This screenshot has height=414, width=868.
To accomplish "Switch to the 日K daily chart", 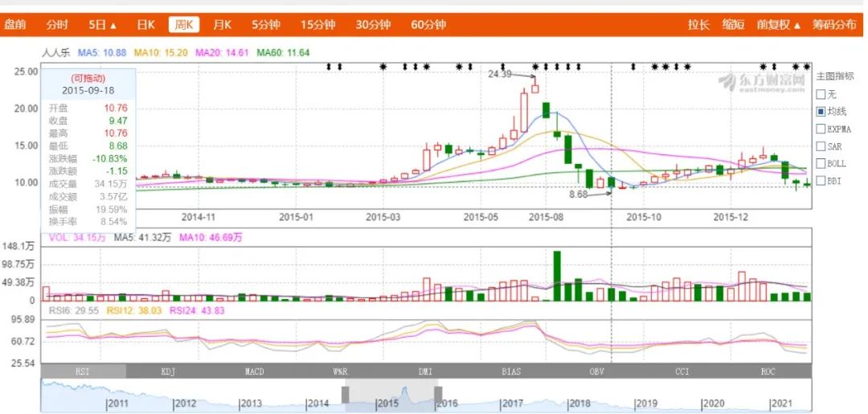I will click(x=146, y=25).
